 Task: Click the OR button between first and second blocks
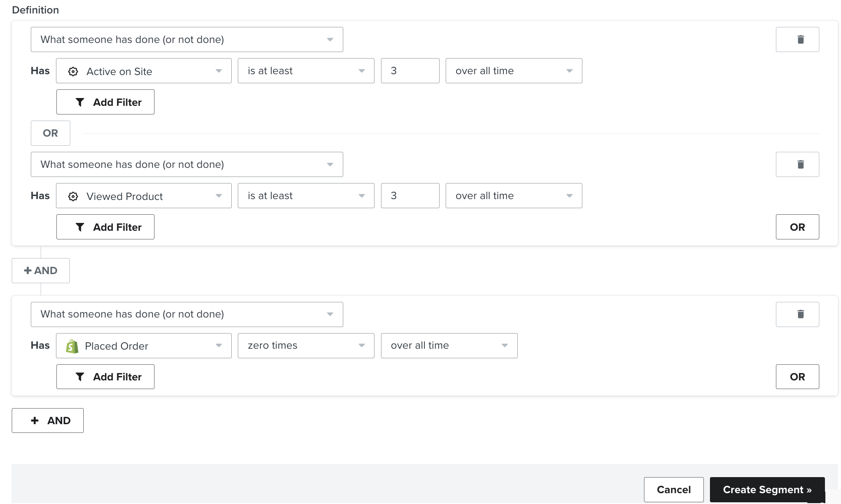pos(50,133)
